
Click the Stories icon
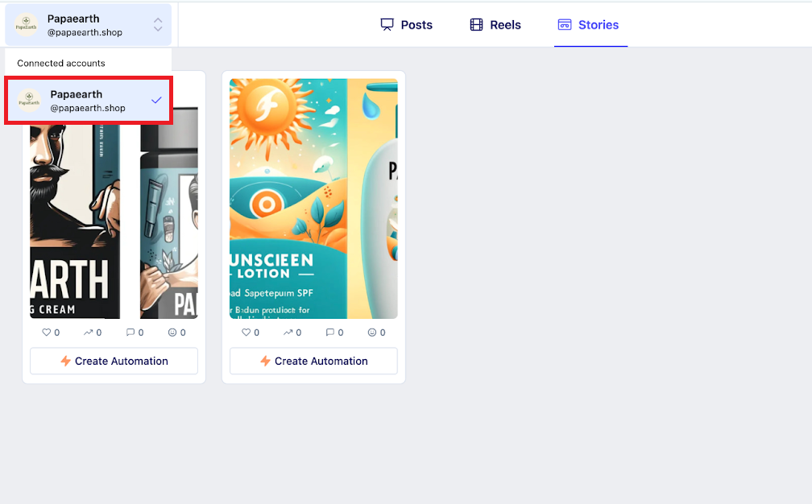[x=565, y=25]
